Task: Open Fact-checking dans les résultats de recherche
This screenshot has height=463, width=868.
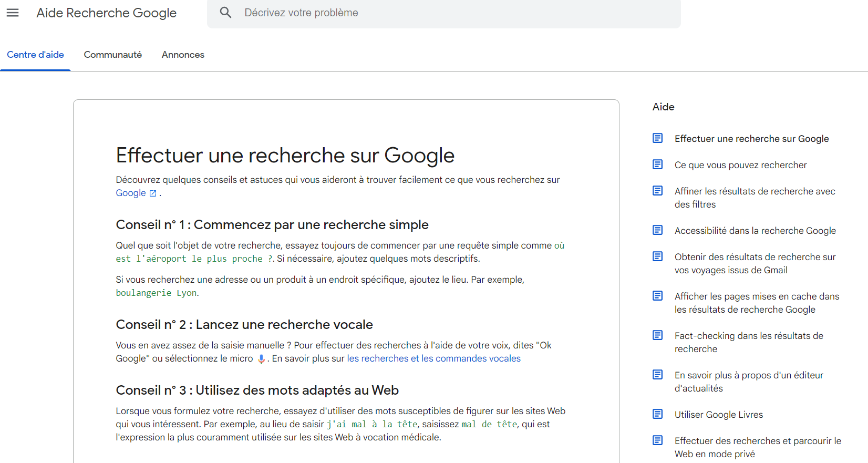Action: 749,342
